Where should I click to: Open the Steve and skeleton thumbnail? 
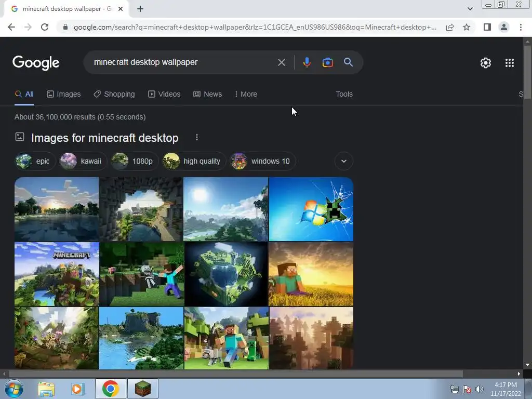click(141, 274)
